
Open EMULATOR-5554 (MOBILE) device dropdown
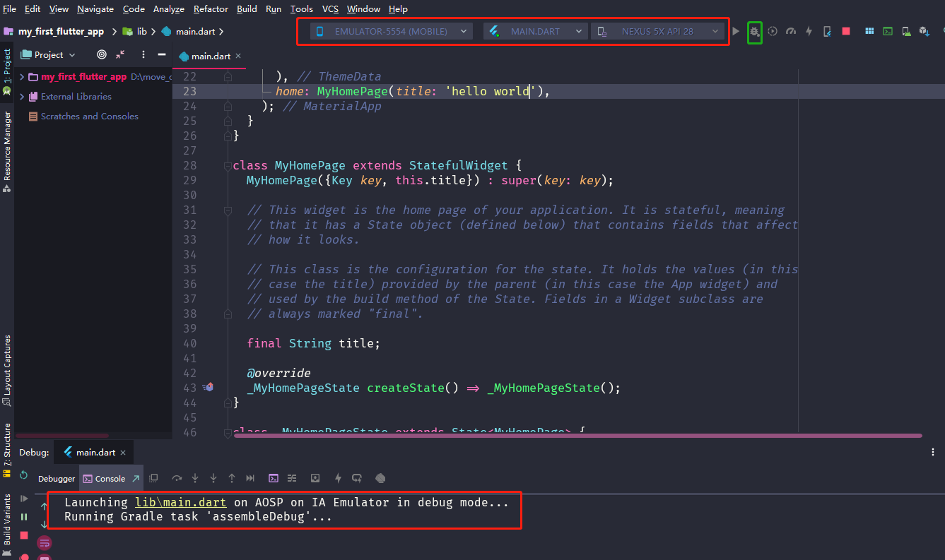tap(393, 31)
